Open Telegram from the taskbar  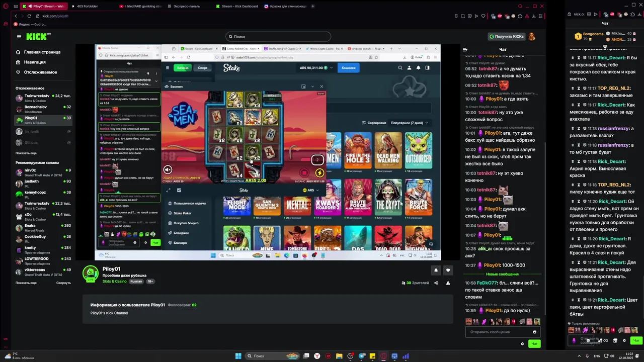click(361, 356)
